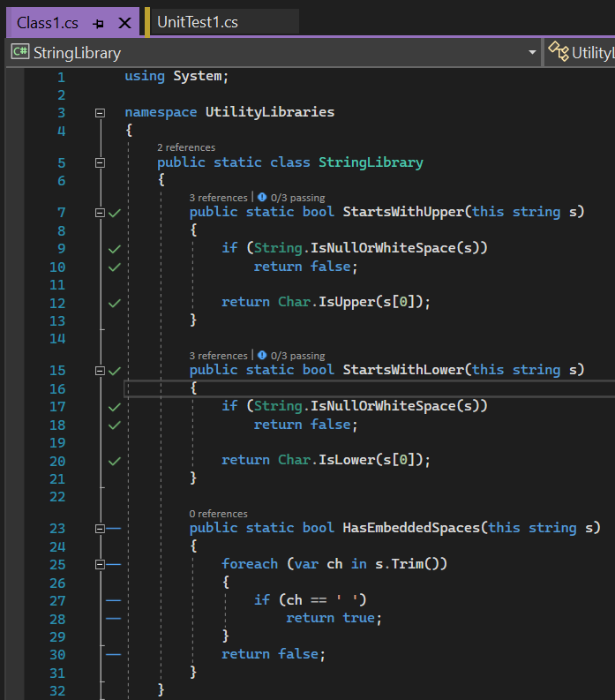This screenshot has height=700, width=615.
Task: Collapse the UtilityLibraries namespace block
Action: click(x=100, y=113)
